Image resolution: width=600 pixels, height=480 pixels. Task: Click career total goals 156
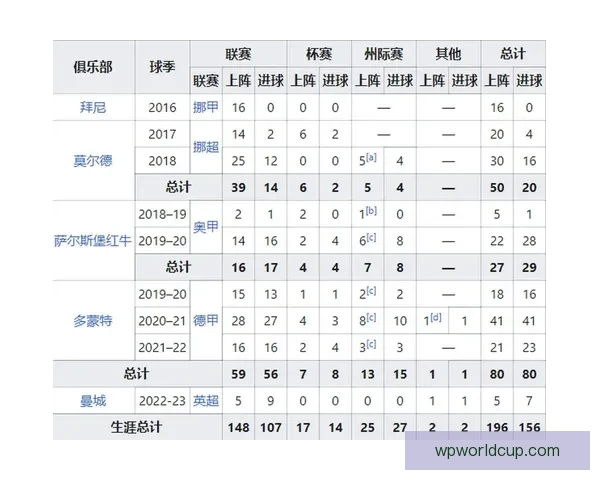529,428
